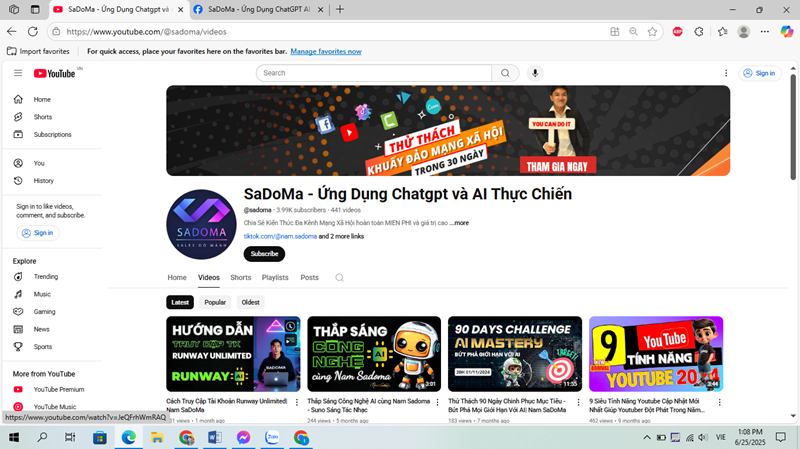
Task: Open options menu for Thử Thách 90 Ngày video
Action: pos(578,402)
